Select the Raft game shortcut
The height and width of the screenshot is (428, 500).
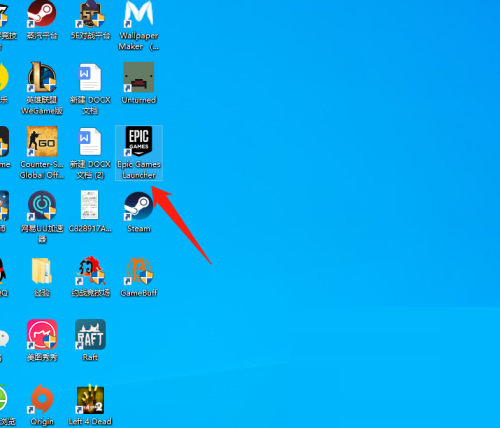tap(90, 340)
